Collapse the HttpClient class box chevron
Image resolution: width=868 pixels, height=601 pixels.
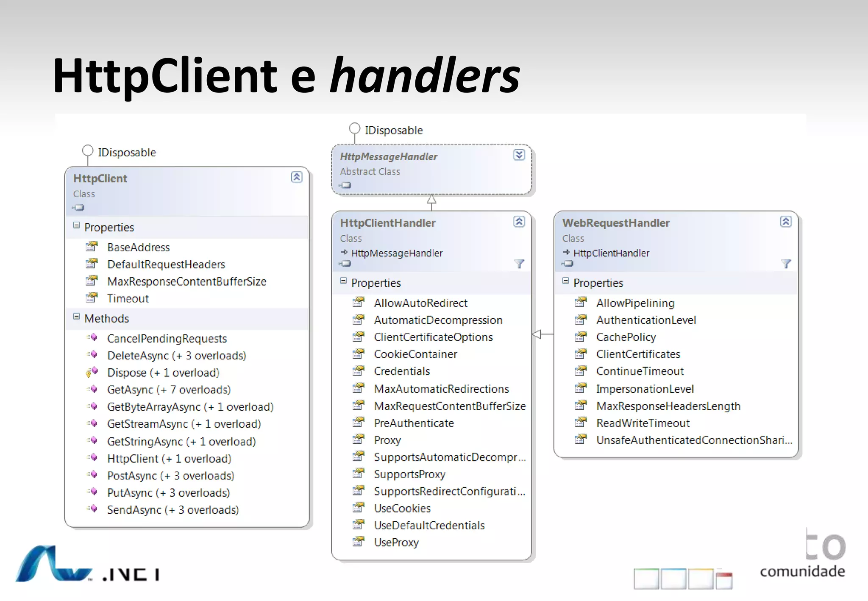click(x=297, y=177)
